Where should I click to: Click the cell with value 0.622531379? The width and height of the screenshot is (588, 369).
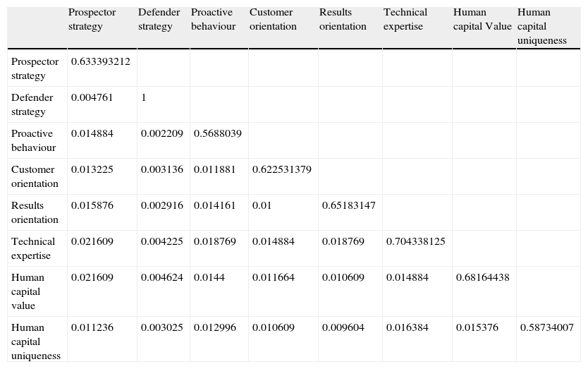[281, 169]
